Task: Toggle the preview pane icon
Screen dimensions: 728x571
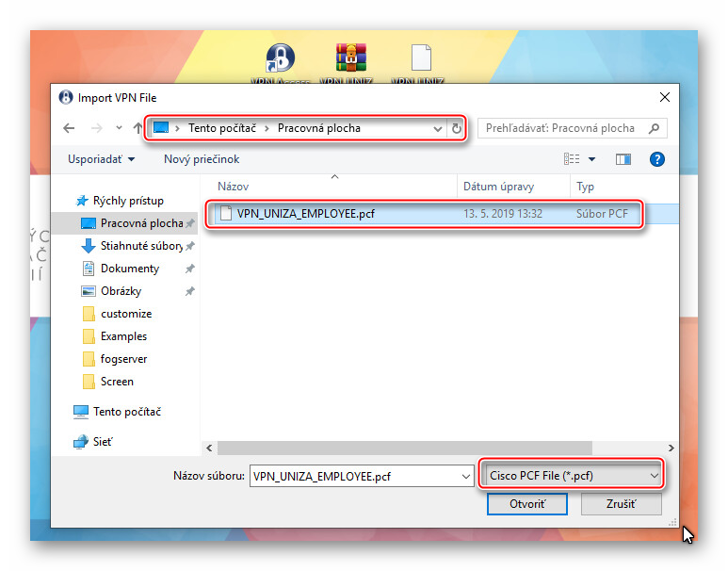Action: click(623, 159)
